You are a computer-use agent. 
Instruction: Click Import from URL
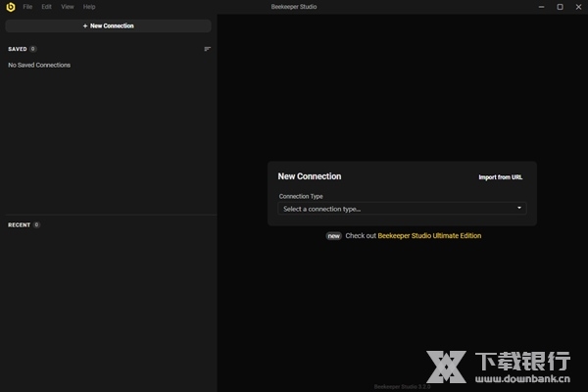[500, 177]
